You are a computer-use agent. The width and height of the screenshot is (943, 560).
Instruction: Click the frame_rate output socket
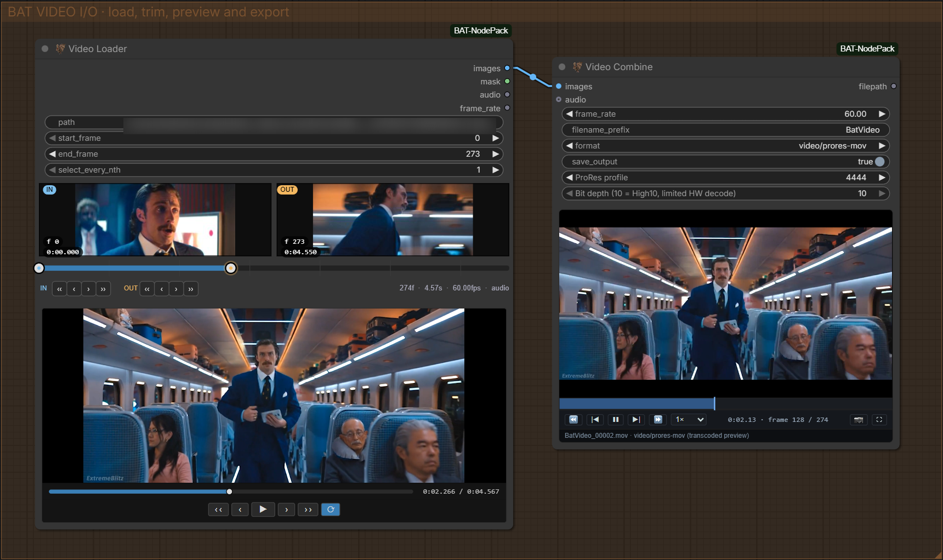507,108
